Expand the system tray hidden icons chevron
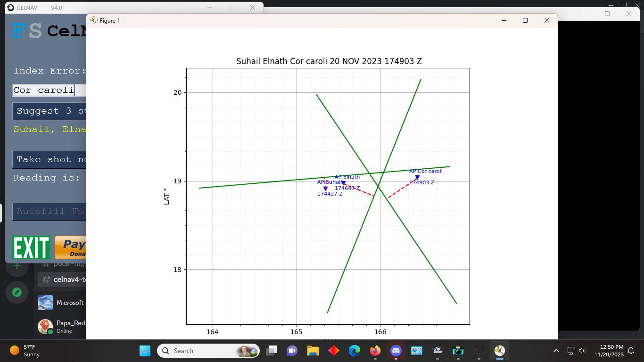Viewport: 644px width, 362px height. point(556,351)
